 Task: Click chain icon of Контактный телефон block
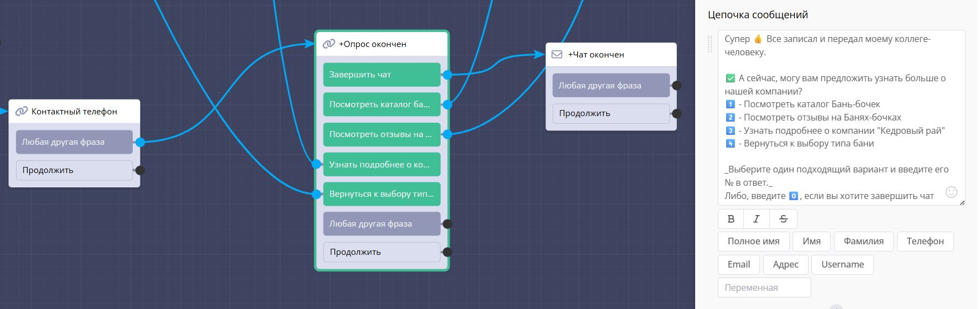coord(22,111)
